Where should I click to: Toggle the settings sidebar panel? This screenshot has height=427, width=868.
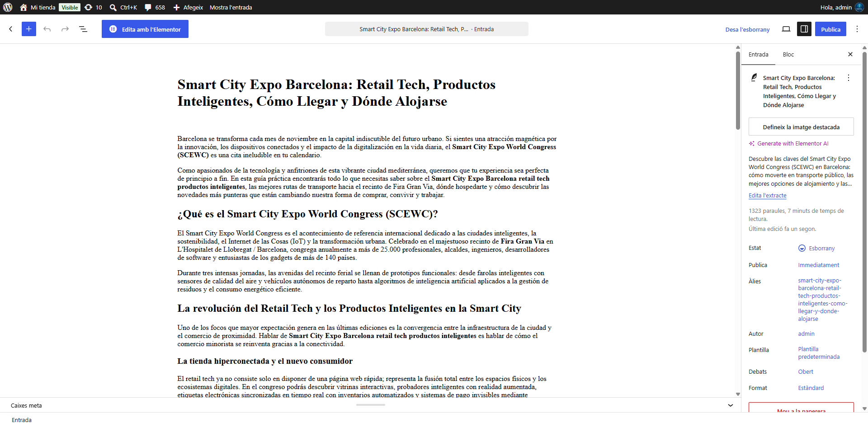(804, 29)
